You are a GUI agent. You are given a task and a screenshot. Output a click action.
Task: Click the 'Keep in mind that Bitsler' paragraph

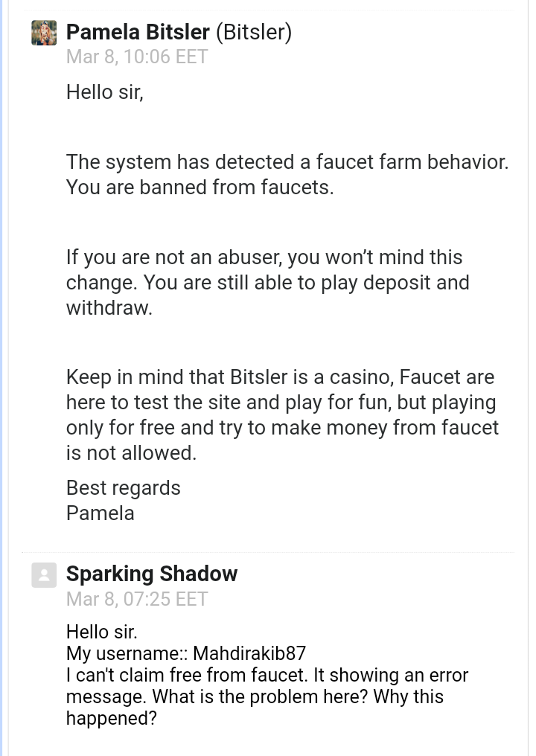pos(283,415)
